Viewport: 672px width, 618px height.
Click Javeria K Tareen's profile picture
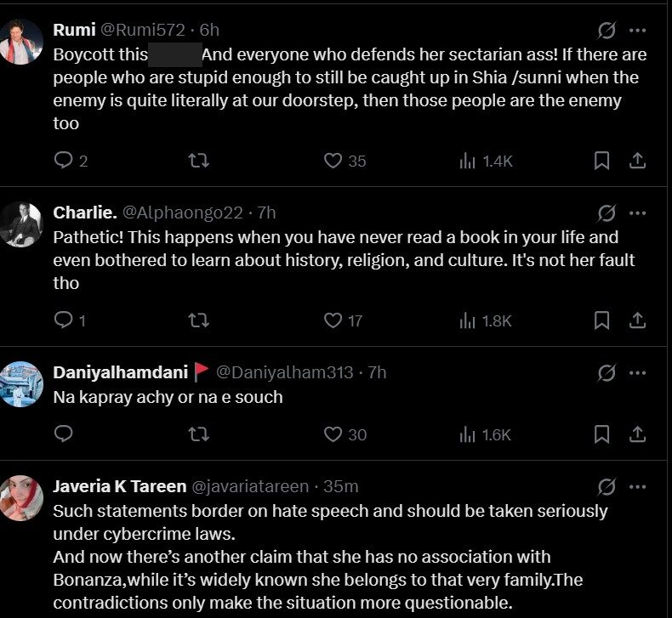click(x=21, y=498)
